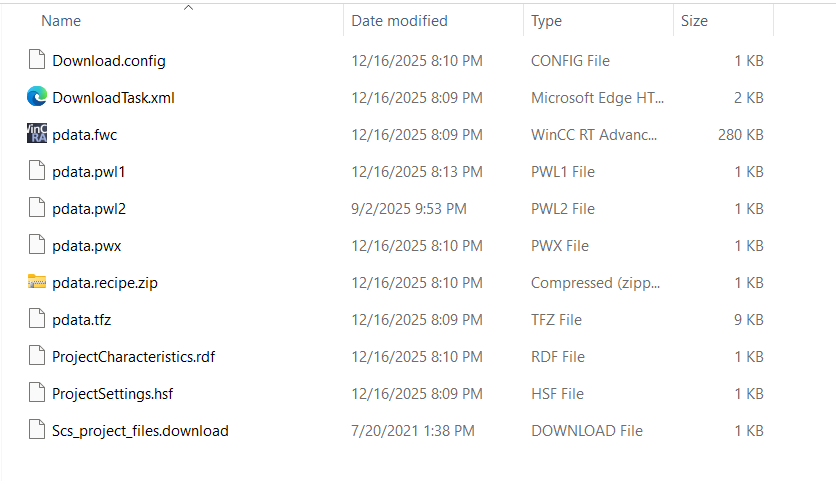Click the pdata.recipe.zip file name
The image size is (836, 481).
click(105, 283)
